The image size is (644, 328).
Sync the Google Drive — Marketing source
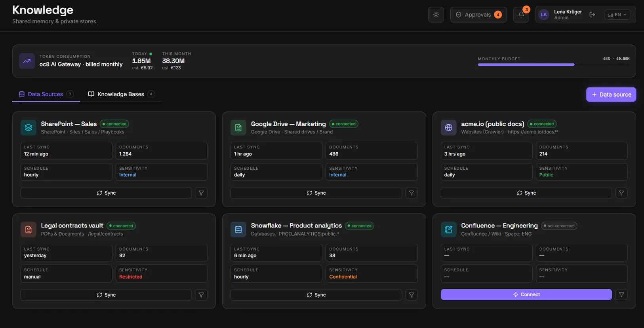point(316,193)
